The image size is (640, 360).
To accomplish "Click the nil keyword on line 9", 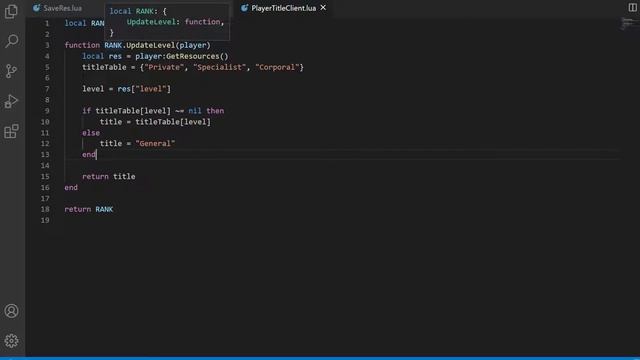I will tap(195, 111).
